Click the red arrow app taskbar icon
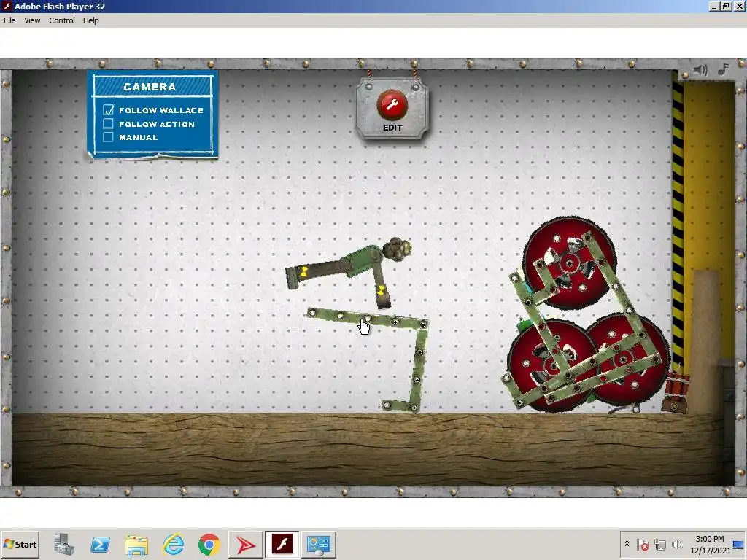 pyautogui.click(x=246, y=544)
